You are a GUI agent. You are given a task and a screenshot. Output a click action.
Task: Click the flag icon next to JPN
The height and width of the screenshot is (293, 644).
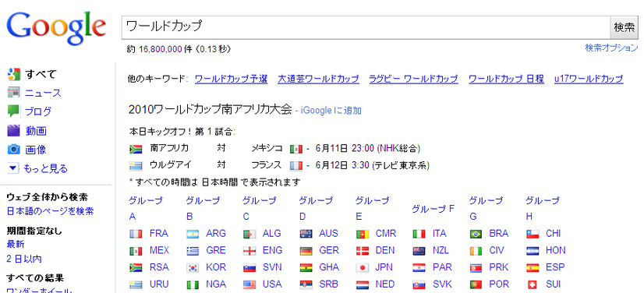pyautogui.click(x=363, y=268)
